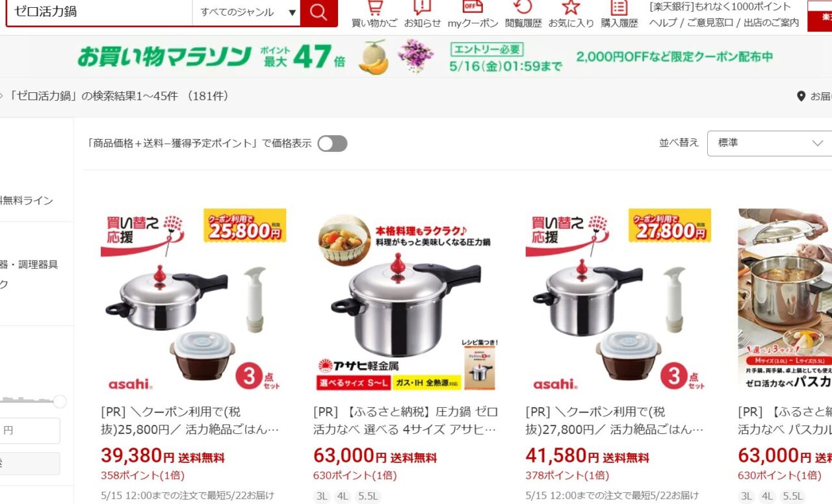Click the 楽天銀行 1000ポイント promo link
This screenshot has height=504, width=832.
[720, 6]
